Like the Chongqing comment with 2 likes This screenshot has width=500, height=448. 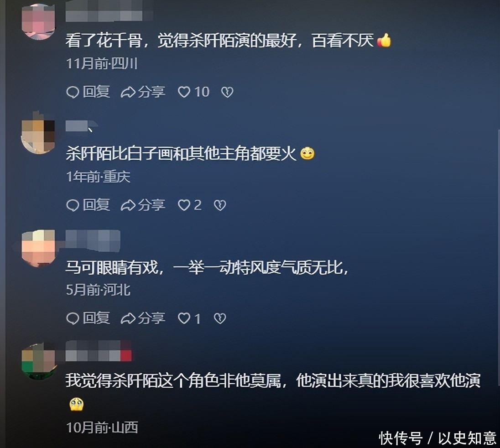click(x=189, y=205)
